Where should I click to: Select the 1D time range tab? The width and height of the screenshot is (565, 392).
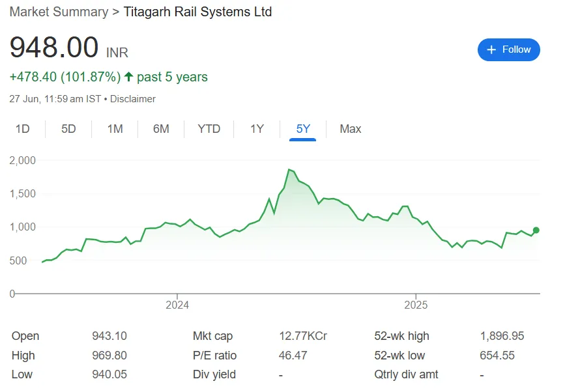point(22,129)
